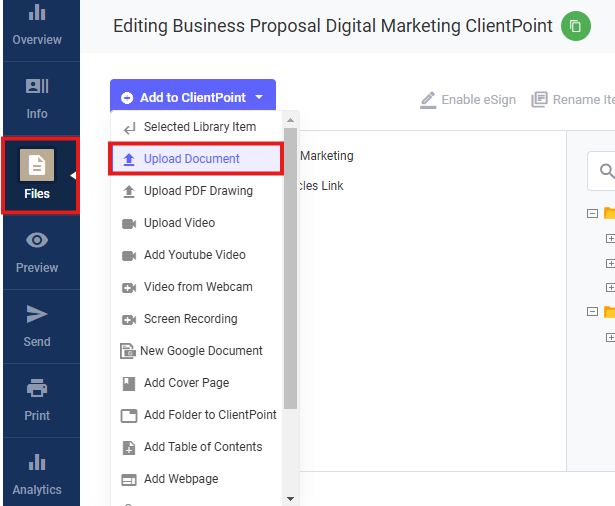This screenshot has width=615, height=506.
Task: Click the Screen Recording icon
Action: tap(129, 320)
